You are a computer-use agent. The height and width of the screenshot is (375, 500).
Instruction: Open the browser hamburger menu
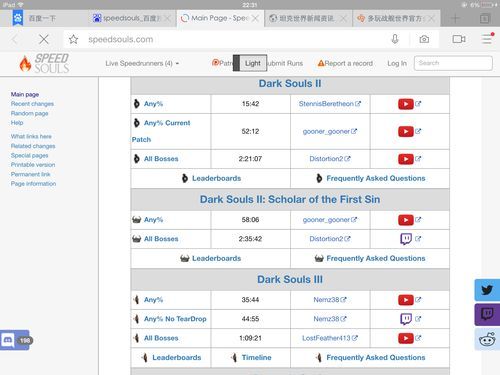487,39
